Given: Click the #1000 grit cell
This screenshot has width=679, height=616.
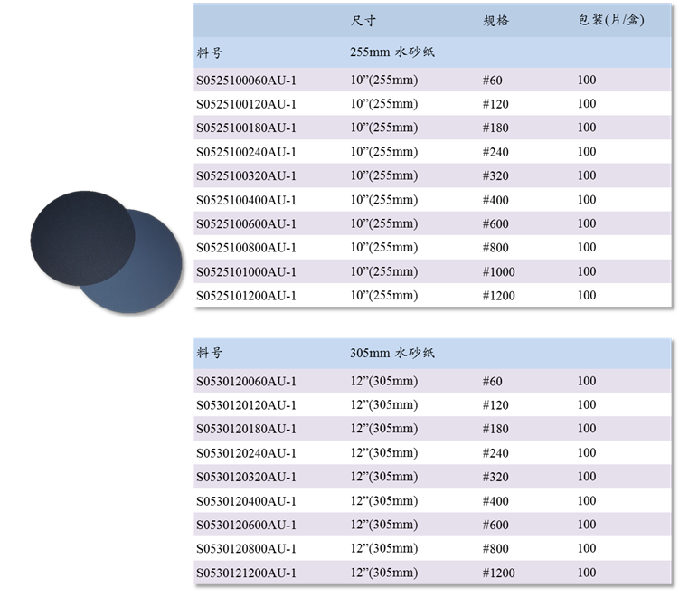Looking at the screenshot, I should 498,271.
